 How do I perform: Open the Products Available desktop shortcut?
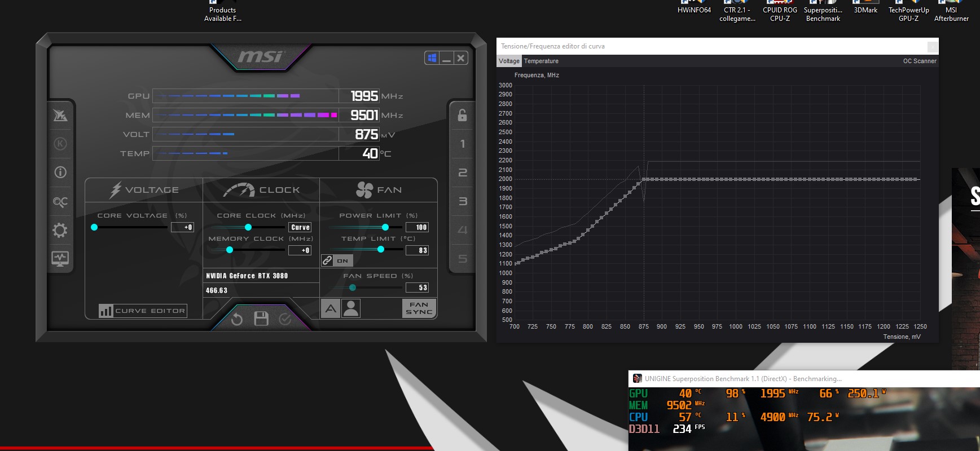point(222,11)
